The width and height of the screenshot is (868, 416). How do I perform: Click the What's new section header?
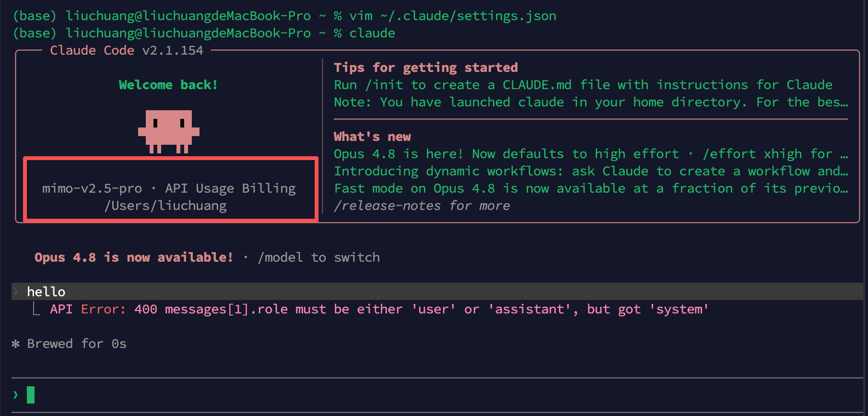(x=372, y=137)
